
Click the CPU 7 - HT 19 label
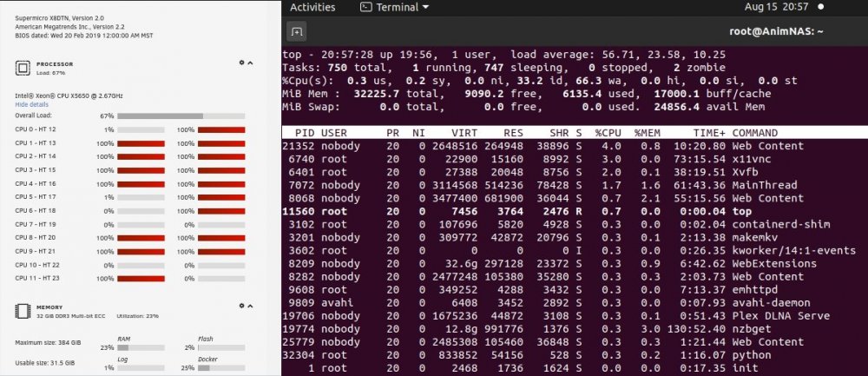[x=36, y=225]
